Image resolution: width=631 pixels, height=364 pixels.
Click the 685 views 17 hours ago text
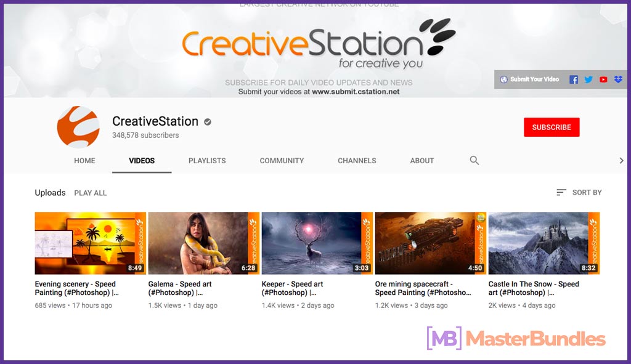click(x=73, y=305)
